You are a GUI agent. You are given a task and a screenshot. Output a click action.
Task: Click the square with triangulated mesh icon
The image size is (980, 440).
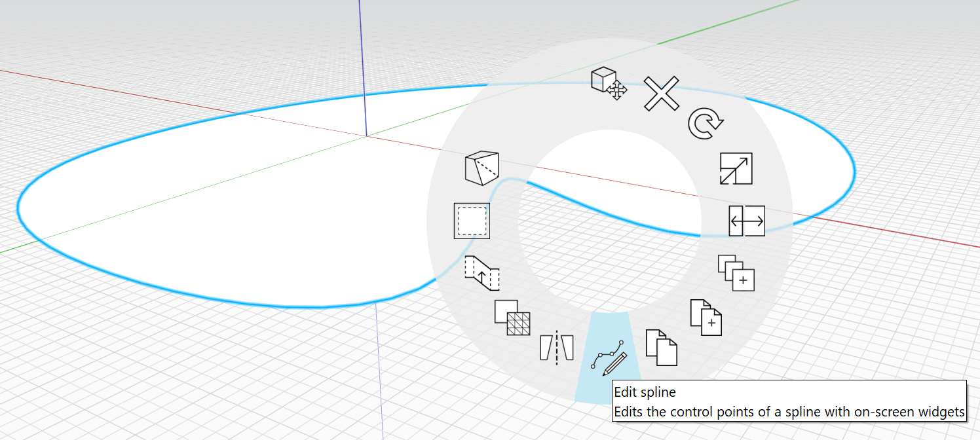pyautogui.click(x=512, y=318)
